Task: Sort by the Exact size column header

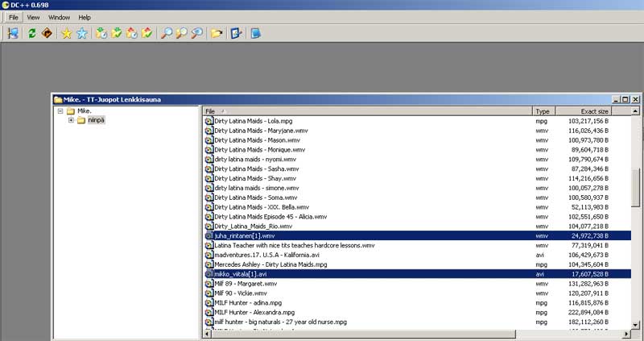Action: point(583,111)
